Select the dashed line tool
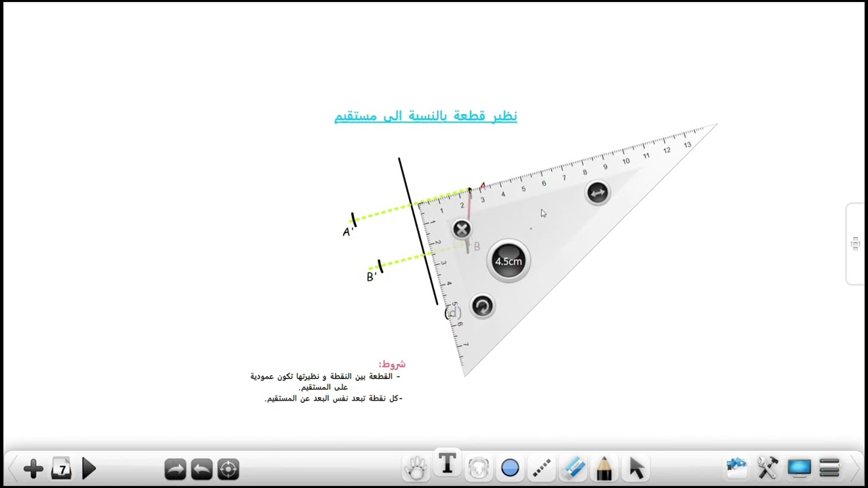The image size is (868, 488). click(541, 468)
